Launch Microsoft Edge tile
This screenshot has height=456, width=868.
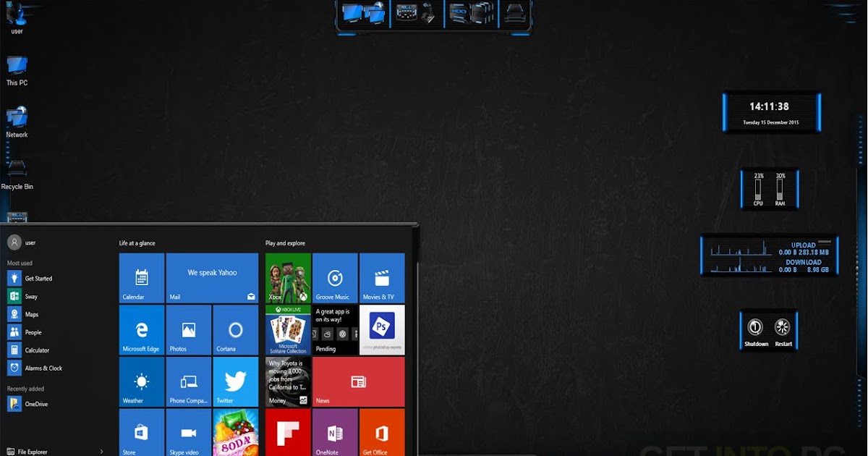142,330
